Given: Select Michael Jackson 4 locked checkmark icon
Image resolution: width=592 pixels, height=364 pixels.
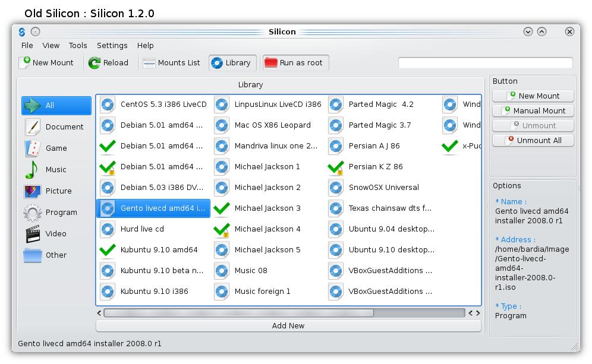Looking at the screenshot, I should [222, 229].
